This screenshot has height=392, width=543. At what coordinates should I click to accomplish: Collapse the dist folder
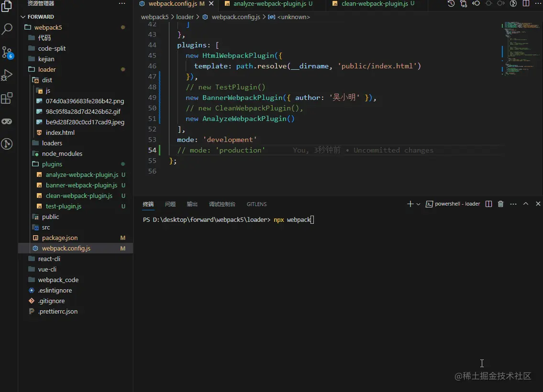pos(76,80)
